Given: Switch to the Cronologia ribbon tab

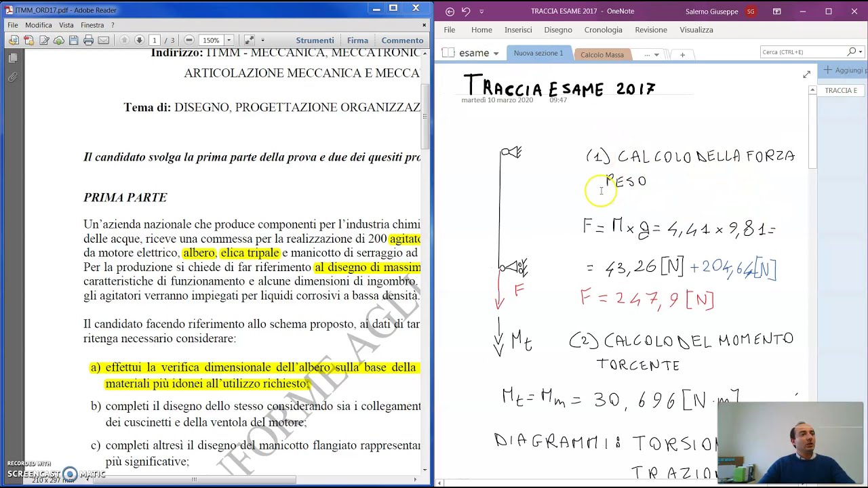Looking at the screenshot, I should point(603,30).
